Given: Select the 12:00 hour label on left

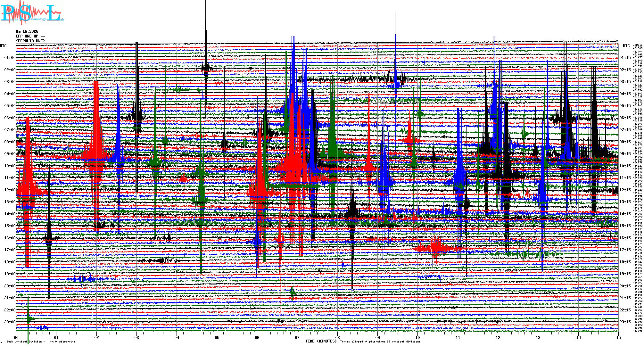Looking at the screenshot, I should pos(10,190).
